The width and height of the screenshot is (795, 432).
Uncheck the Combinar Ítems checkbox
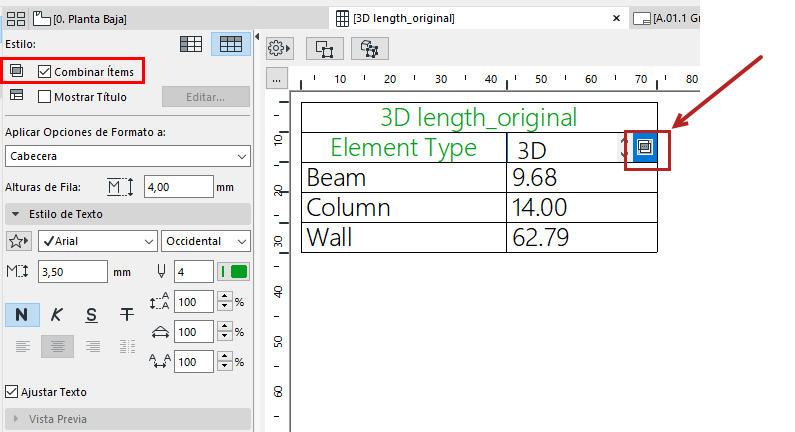pyautogui.click(x=45, y=71)
